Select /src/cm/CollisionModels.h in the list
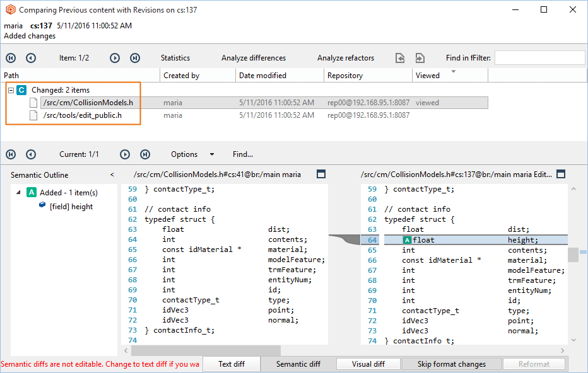 point(88,103)
